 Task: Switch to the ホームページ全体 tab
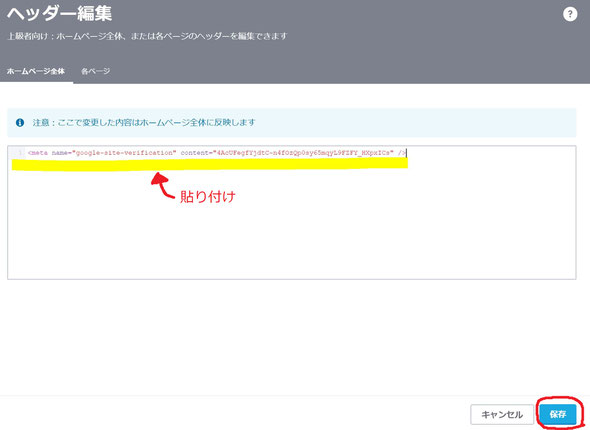(x=36, y=71)
